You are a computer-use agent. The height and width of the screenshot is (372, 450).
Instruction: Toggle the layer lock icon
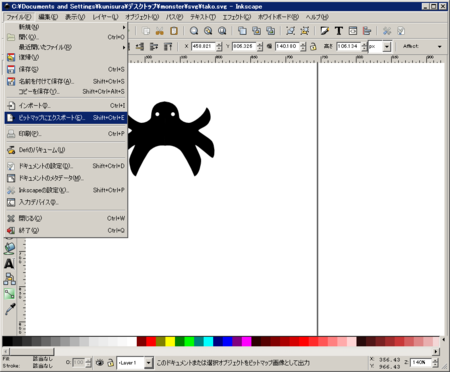click(110, 362)
